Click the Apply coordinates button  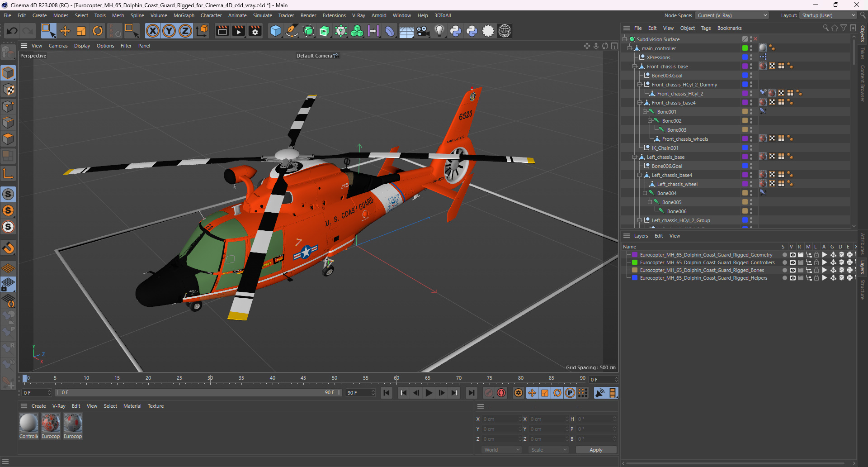(x=596, y=450)
